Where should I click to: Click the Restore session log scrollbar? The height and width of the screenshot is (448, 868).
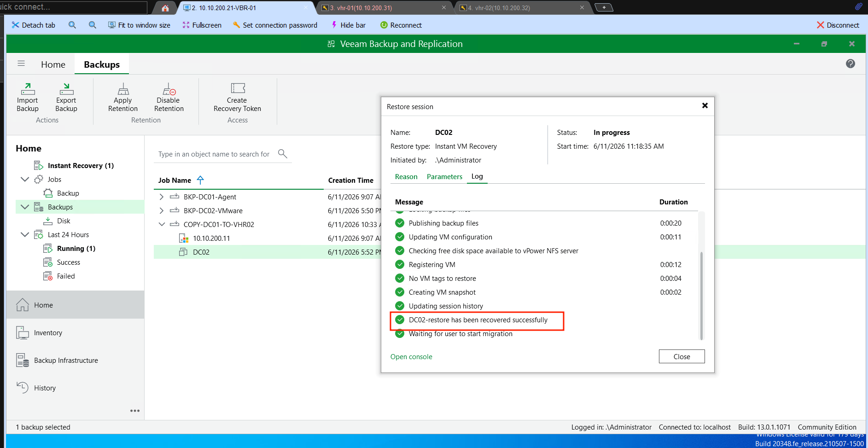pos(701,296)
